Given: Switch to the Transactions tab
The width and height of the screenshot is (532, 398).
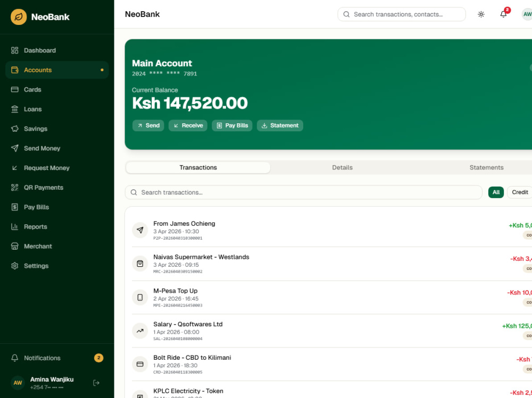Looking at the screenshot, I should [x=198, y=167].
